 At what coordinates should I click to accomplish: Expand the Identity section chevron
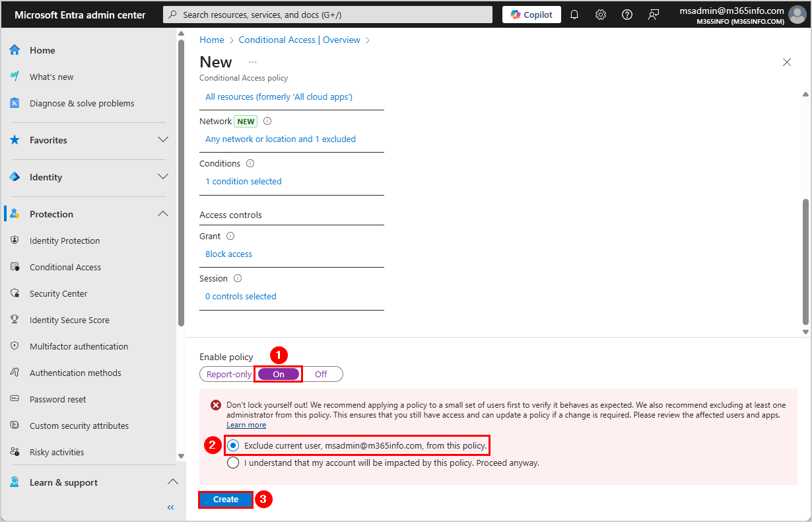pyautogui.click(x=163, y=177)
